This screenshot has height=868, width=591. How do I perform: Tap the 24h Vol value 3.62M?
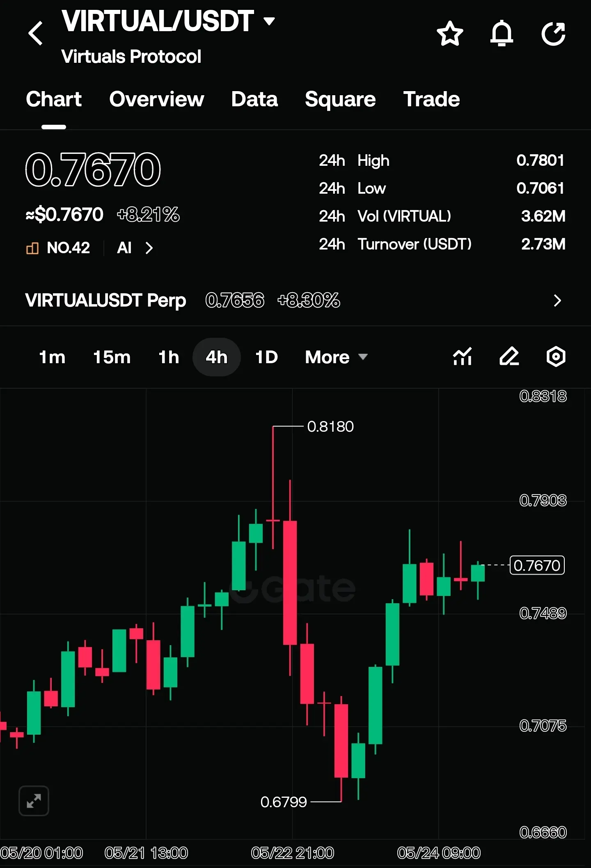click(x=543, y=216)
